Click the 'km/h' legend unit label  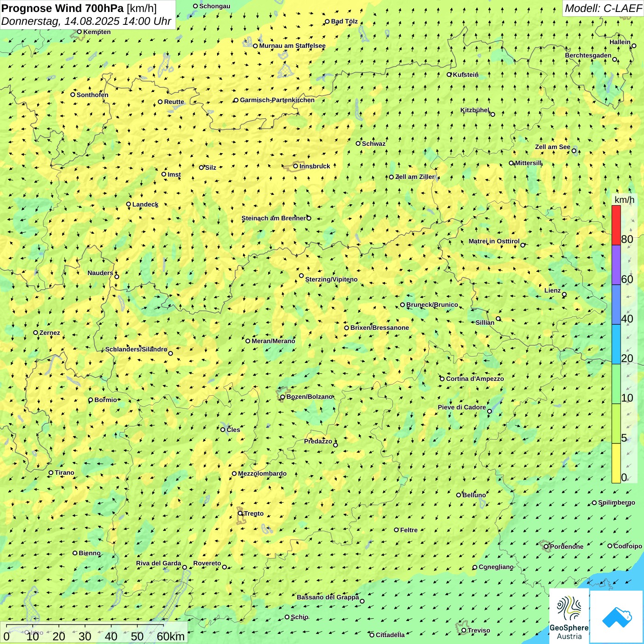click(x=624, y=200)
